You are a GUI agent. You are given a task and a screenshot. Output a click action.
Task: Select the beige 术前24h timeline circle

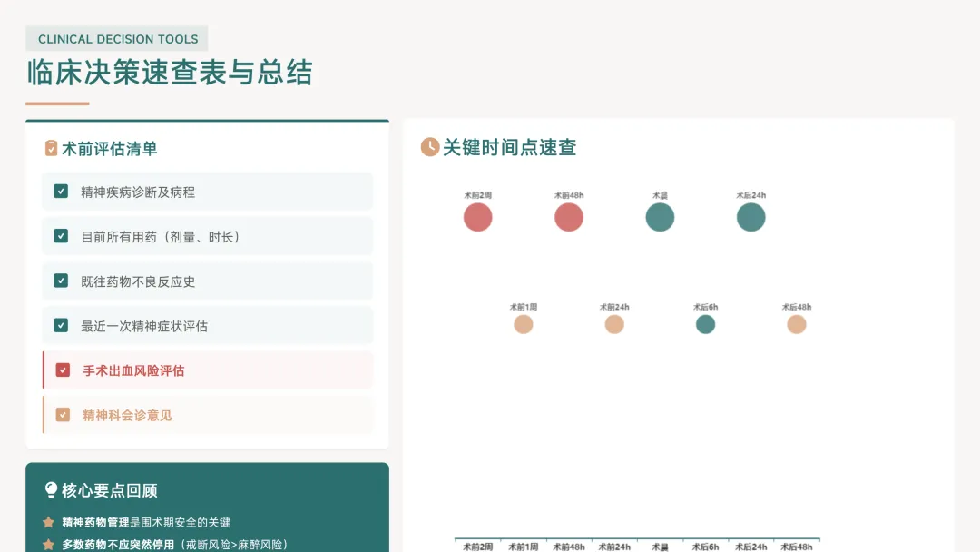click(x=614, y=324)
